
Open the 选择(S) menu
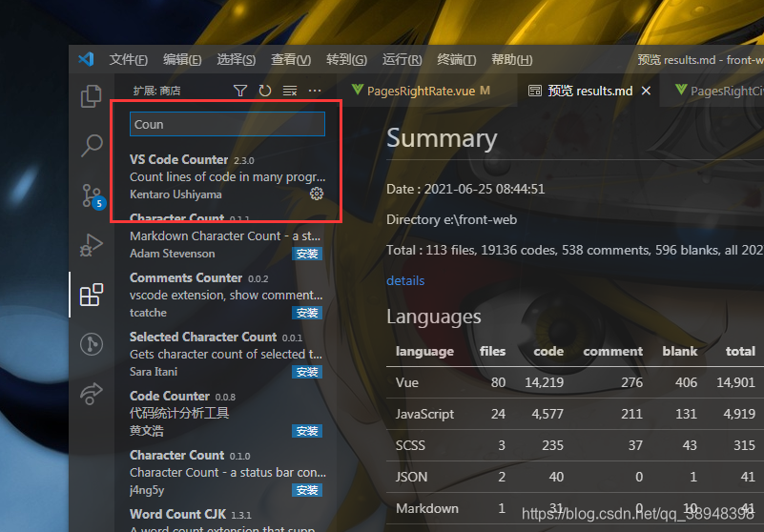pyautogui.click(x=237, y=59)
